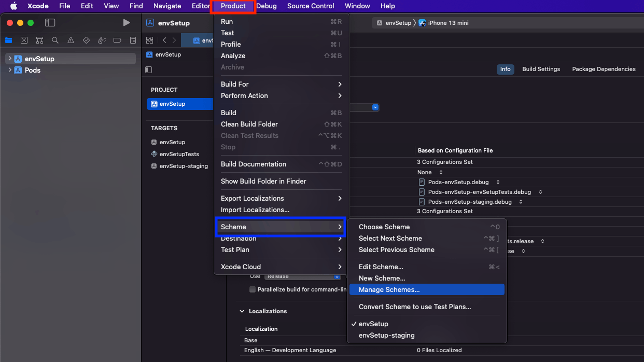Open the related items grid icon
The image size is (644, 362).
pos(150,40)
